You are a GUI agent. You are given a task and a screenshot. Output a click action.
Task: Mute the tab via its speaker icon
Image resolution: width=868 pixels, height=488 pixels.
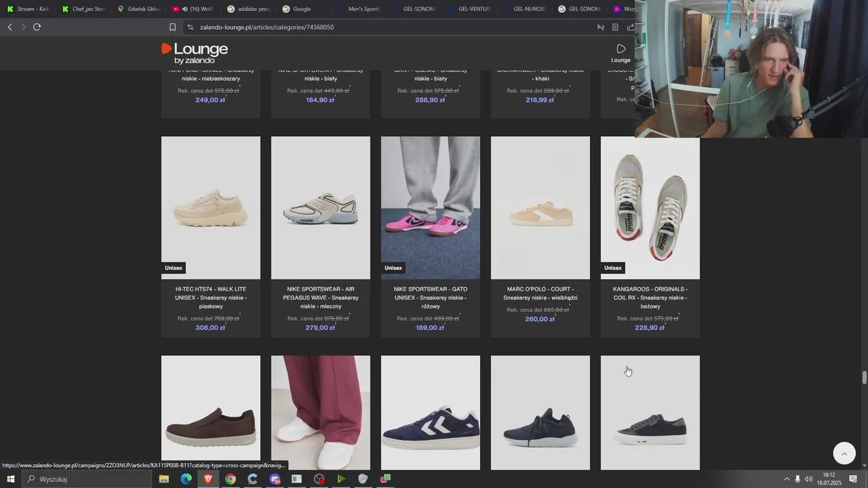[x=184, y=9]
